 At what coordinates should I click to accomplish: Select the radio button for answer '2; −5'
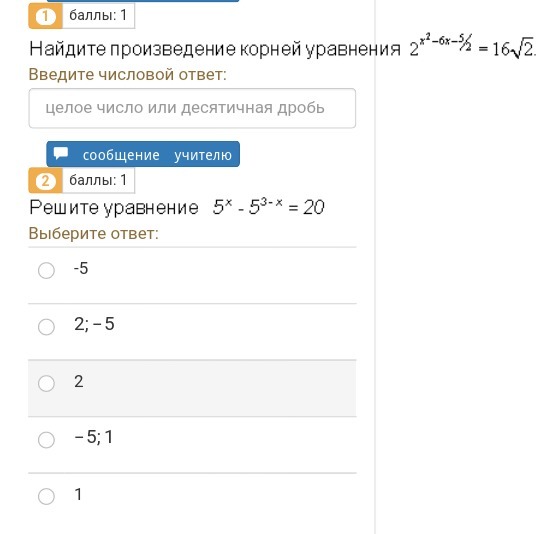46,327
